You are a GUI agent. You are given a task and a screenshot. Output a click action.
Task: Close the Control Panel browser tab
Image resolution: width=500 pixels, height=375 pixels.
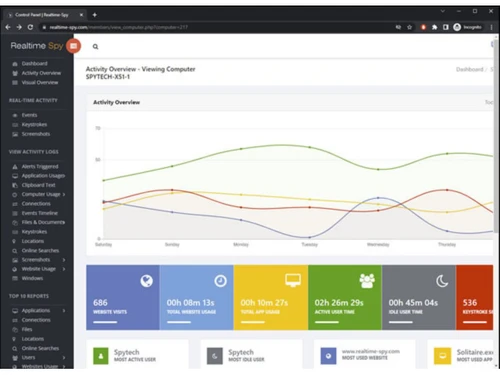click(81, 15)
